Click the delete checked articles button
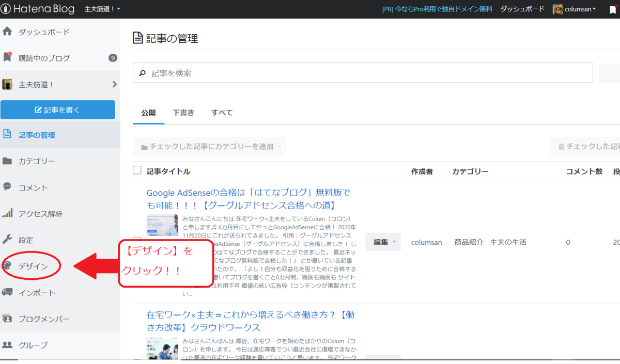This screenshot has height=364, width=620. click(x=585, y=147)
